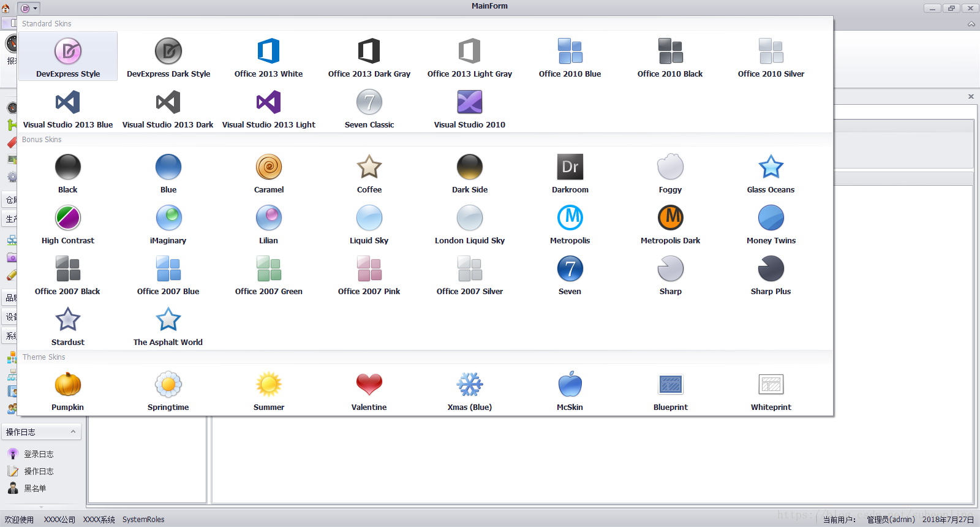Choose the McSkin theme skin
This screenshot has height=527, width=980.
[570, 390]
